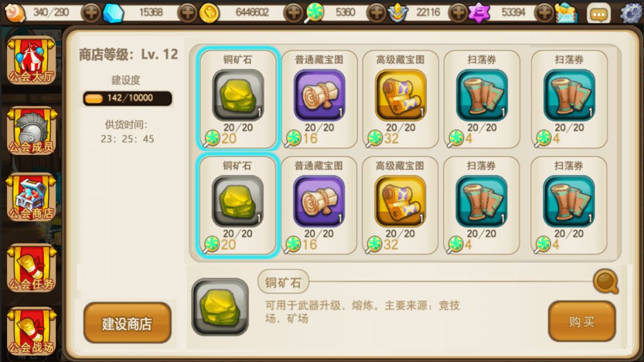This screenshot has width=644, height=362.
Task: Select bottom-row 铜矿石 item card
Action: pyautogui.click(x=237, y=205)
